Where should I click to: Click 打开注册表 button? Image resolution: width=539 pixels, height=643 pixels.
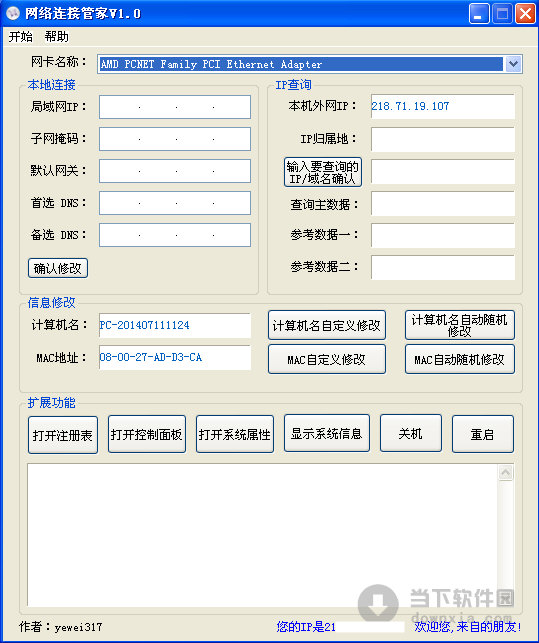[63, 435]
